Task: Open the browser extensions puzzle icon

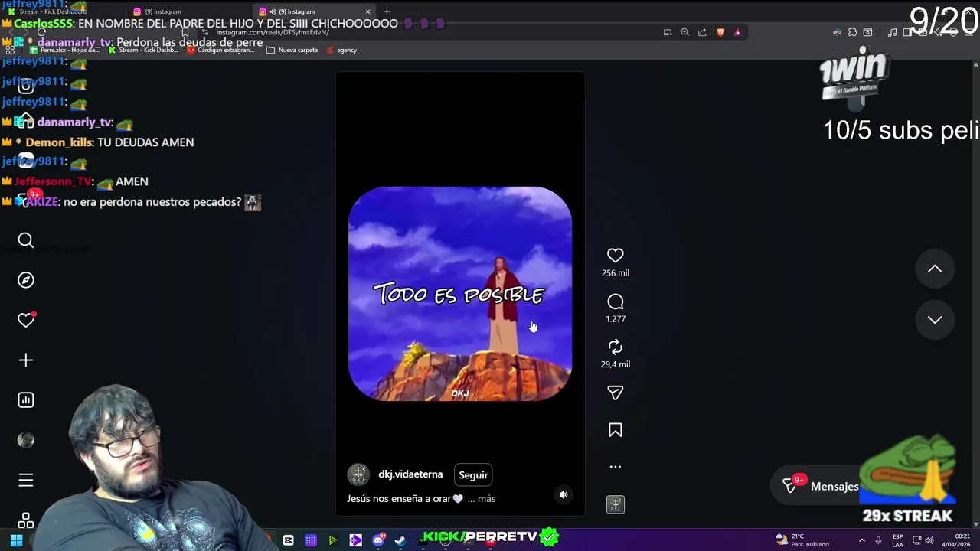Action: (852, 32)
